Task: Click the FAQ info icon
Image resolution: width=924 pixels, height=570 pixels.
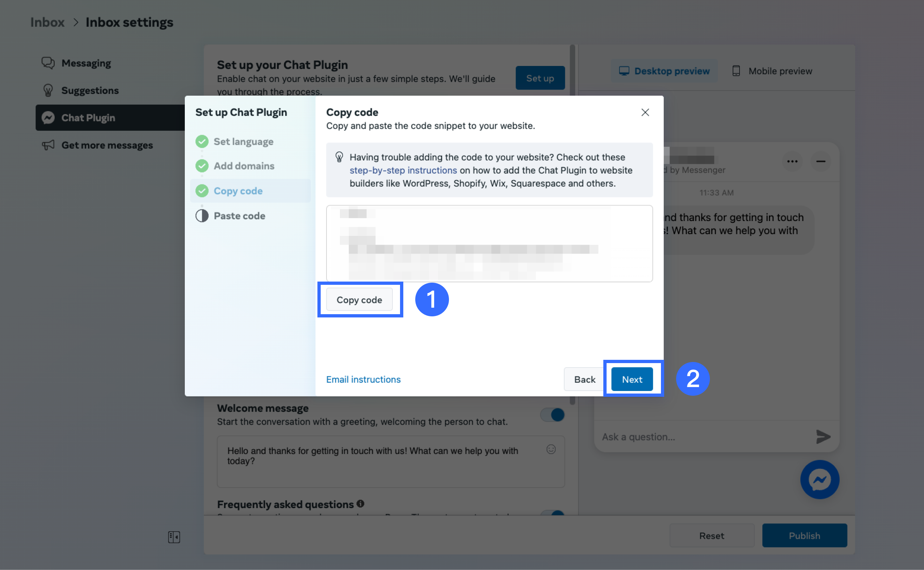Action: [x=360, y=503]
